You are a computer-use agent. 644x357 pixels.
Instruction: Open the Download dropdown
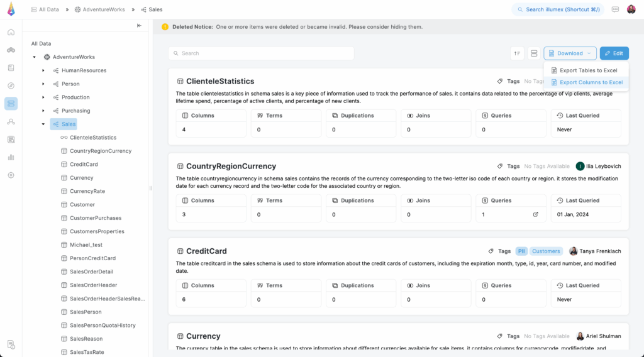point(570,53)
